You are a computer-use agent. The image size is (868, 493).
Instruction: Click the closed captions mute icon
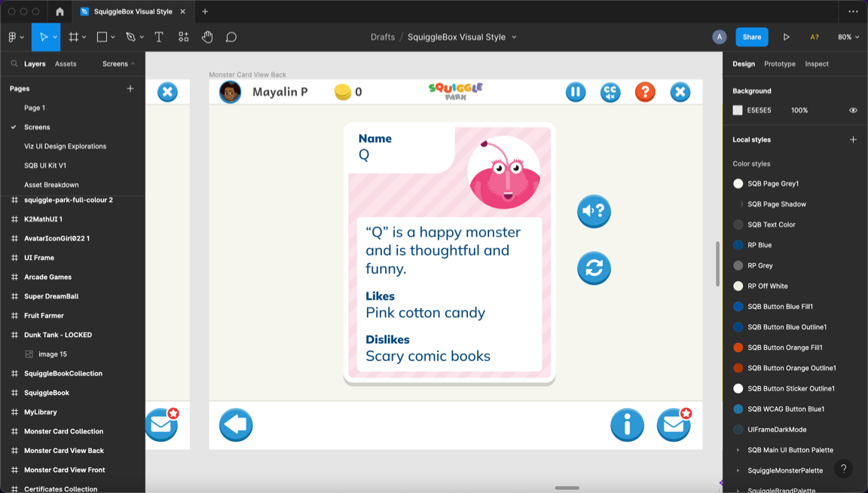[610, 92]
